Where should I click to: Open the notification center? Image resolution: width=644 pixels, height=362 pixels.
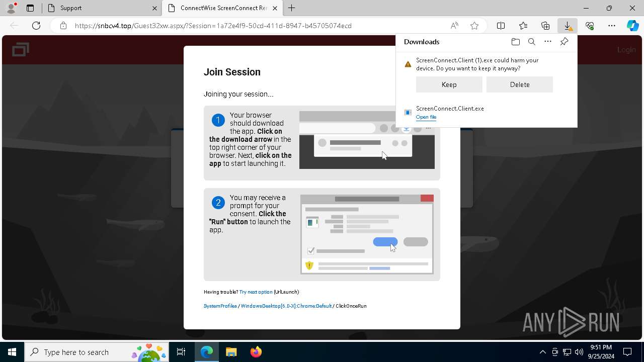coord(627,352)
